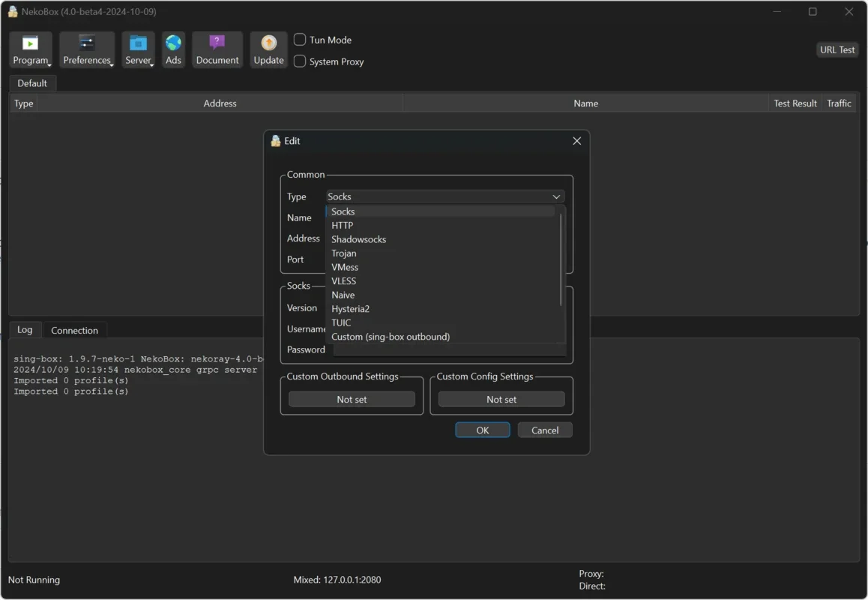
Task: Click the dropdown list scrollbar
Action: pos(561,259)
